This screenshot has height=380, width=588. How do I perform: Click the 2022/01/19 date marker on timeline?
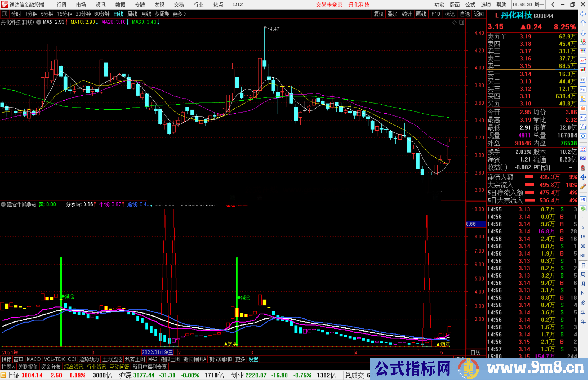[x=157, y=352]
